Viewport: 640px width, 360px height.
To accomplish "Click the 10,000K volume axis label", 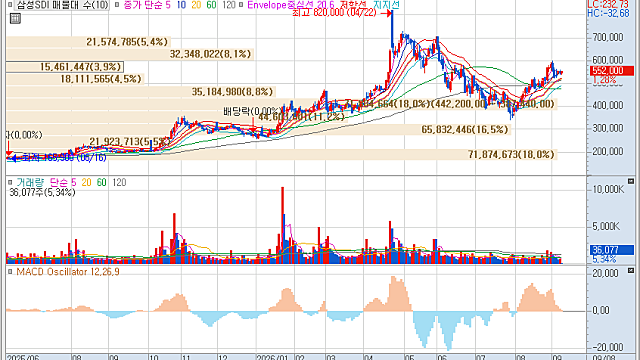I will tap(609, 189).
